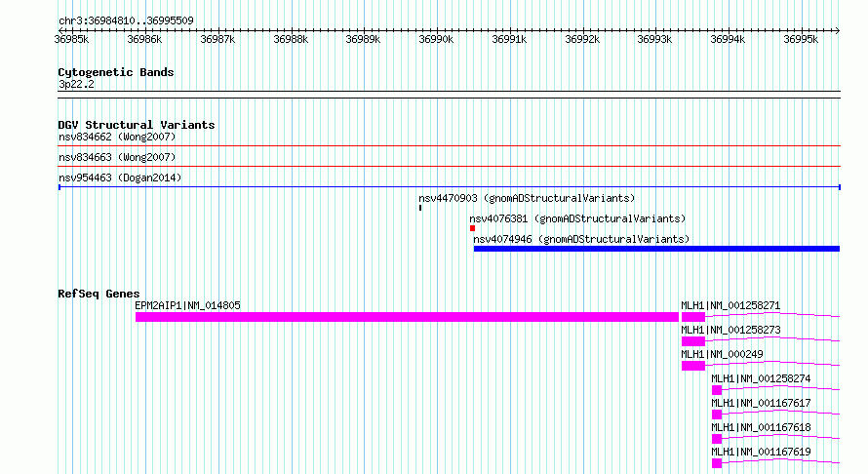The height and width of the screenshot is (474, 868).
Task: Click the DGV Structural Variants track title
Action: click(x=137, y=125)
